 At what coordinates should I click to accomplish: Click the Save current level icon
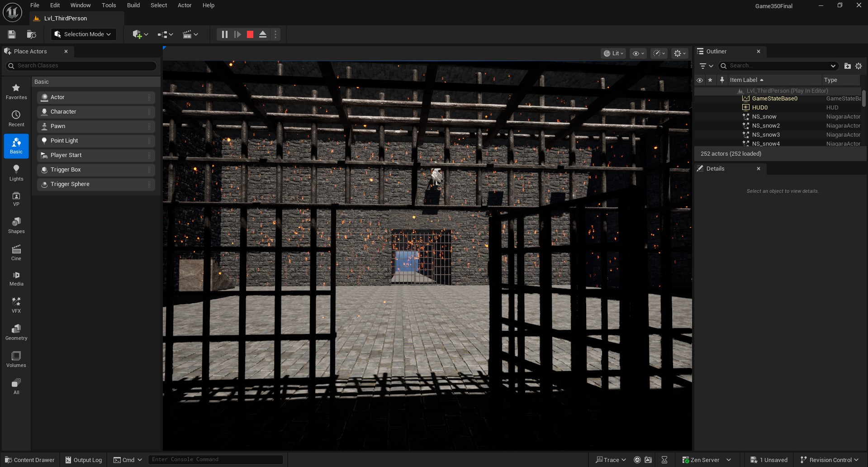point(12,34)
